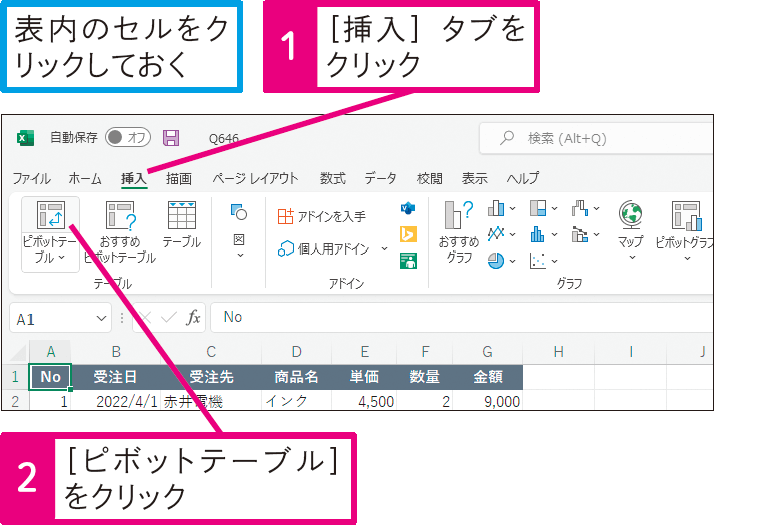Select column header D
The image size is (783, 525).
click(x=296, y=351)
